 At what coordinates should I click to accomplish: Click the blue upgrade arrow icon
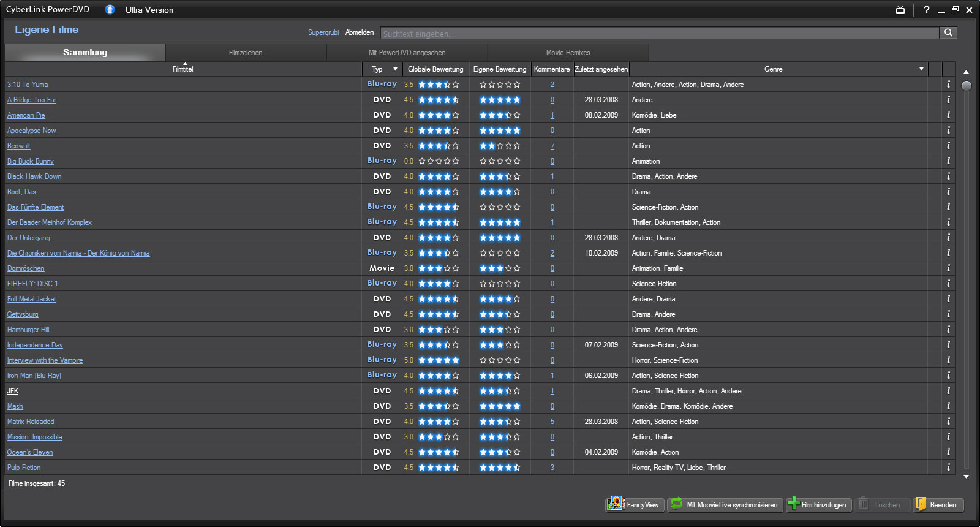(110, 10)
